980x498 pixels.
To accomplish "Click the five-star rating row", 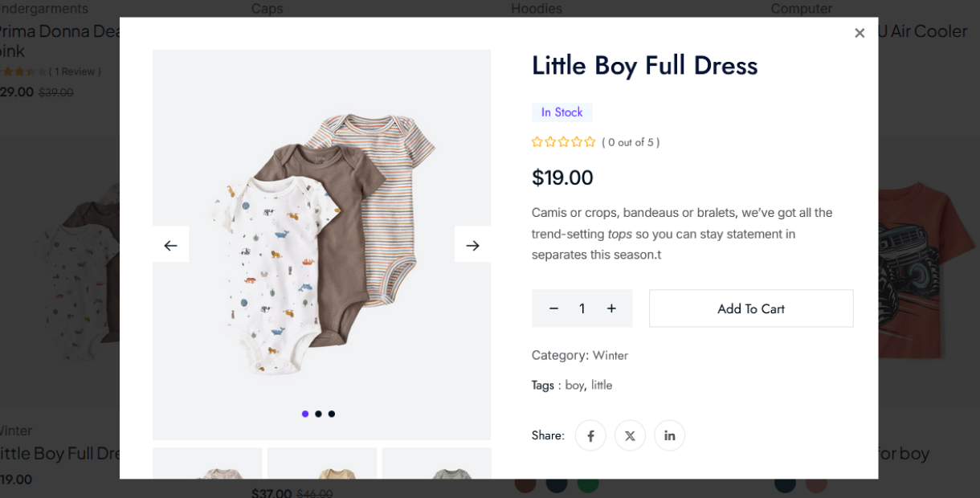I will (563, 142).
